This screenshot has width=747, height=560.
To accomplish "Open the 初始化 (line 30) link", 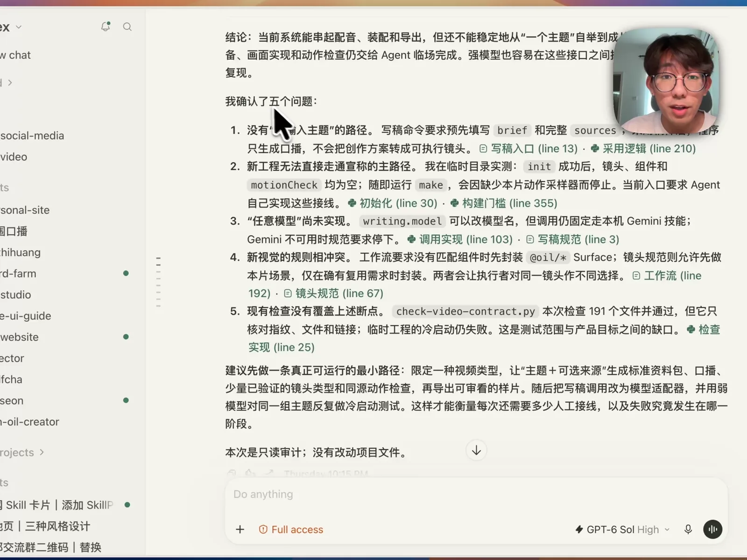I will click(393, 203).
